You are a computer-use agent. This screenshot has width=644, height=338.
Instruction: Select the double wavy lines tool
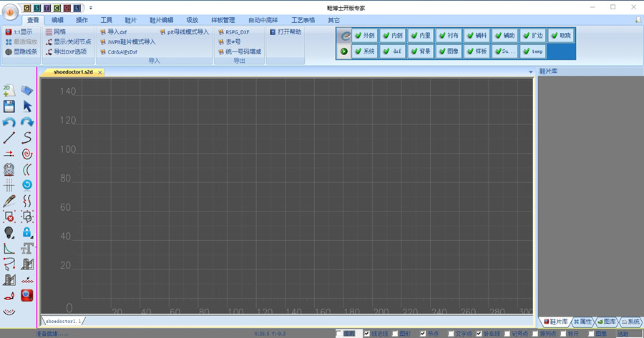click(27, 201)
